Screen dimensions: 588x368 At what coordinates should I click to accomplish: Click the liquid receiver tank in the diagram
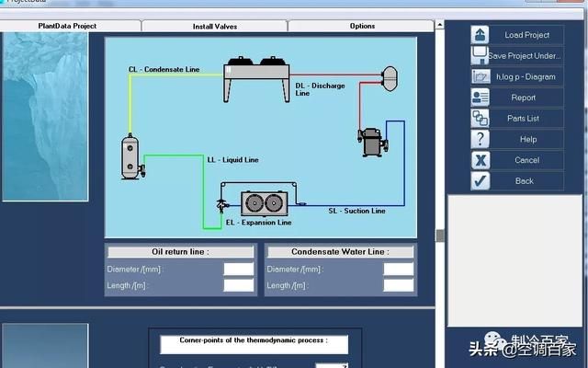(x=130, y=157)
